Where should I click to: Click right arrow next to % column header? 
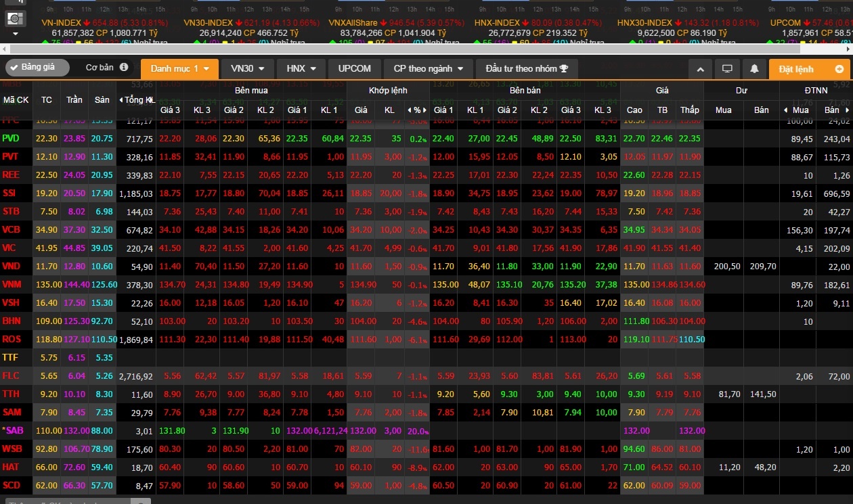(x=424, y=110)
